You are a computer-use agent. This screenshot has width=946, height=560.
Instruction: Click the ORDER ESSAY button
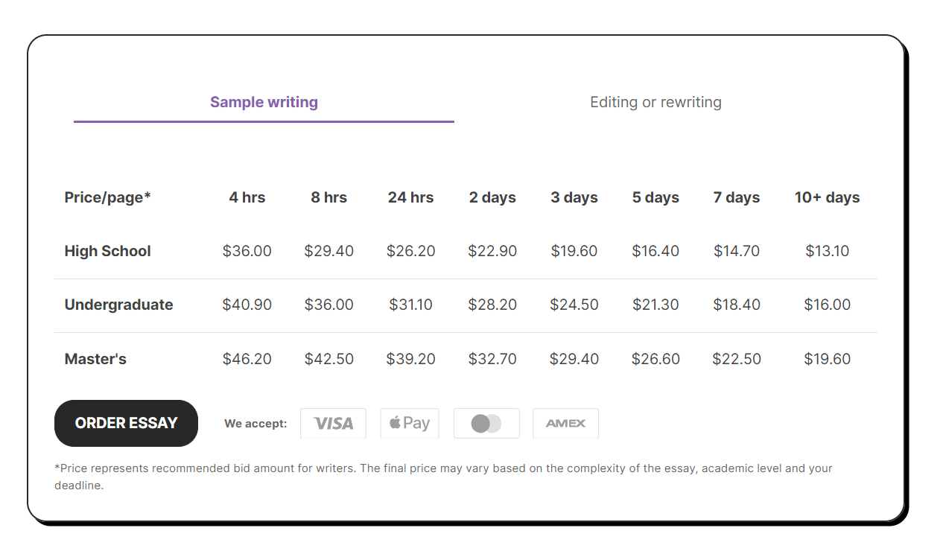pyautogui.click(x=126, y=423)
